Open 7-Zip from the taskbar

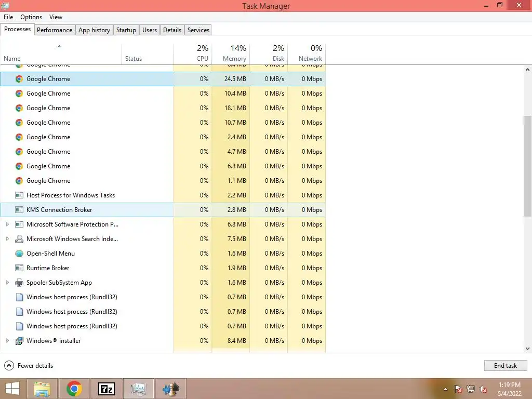click(107, 389)
